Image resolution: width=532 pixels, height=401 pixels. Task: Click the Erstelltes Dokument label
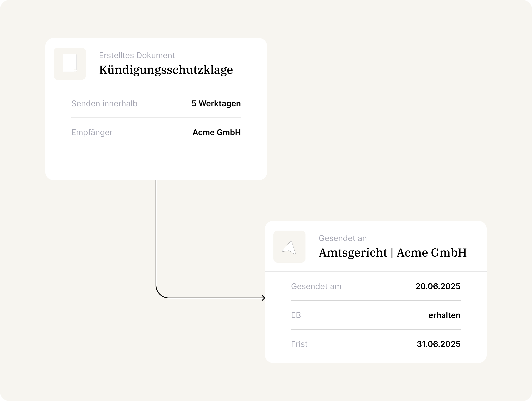click(x=137, y=55)
